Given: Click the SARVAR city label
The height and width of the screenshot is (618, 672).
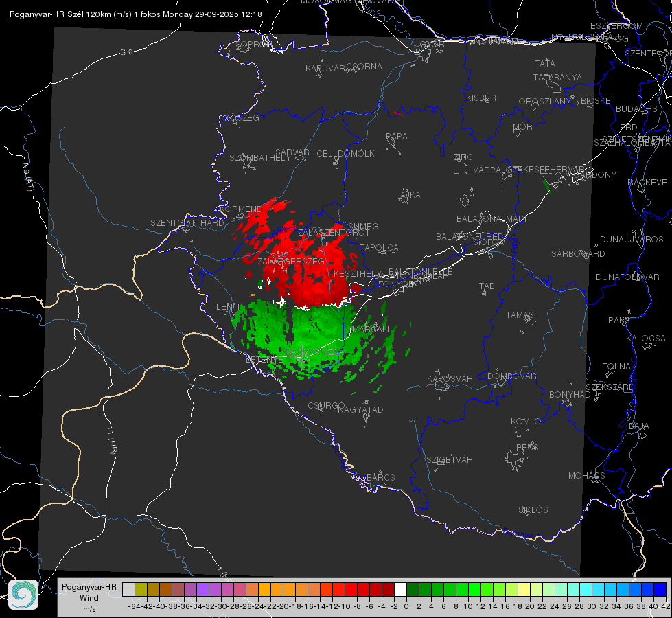Looking at the screenshot, I should click(292, 152).
